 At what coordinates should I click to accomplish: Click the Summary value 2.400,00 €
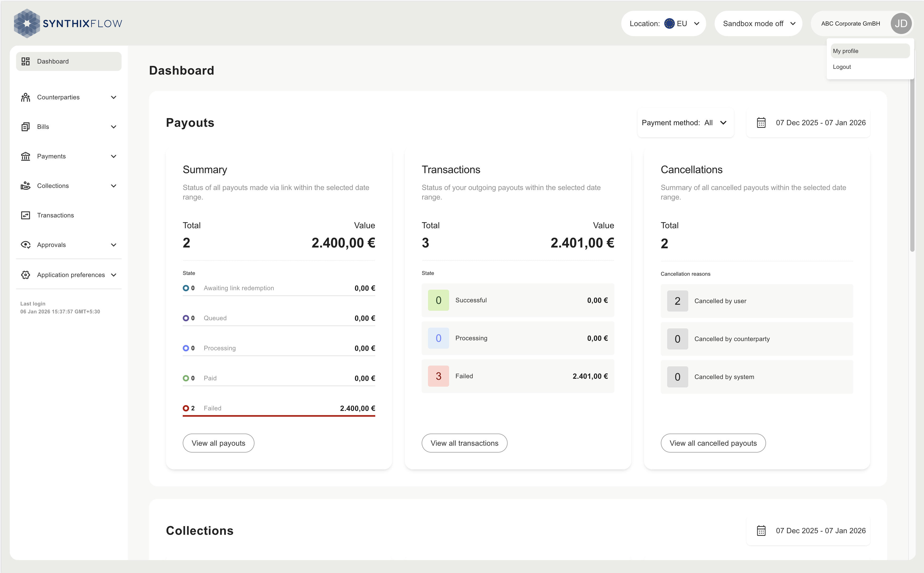[x=343, y=243]
